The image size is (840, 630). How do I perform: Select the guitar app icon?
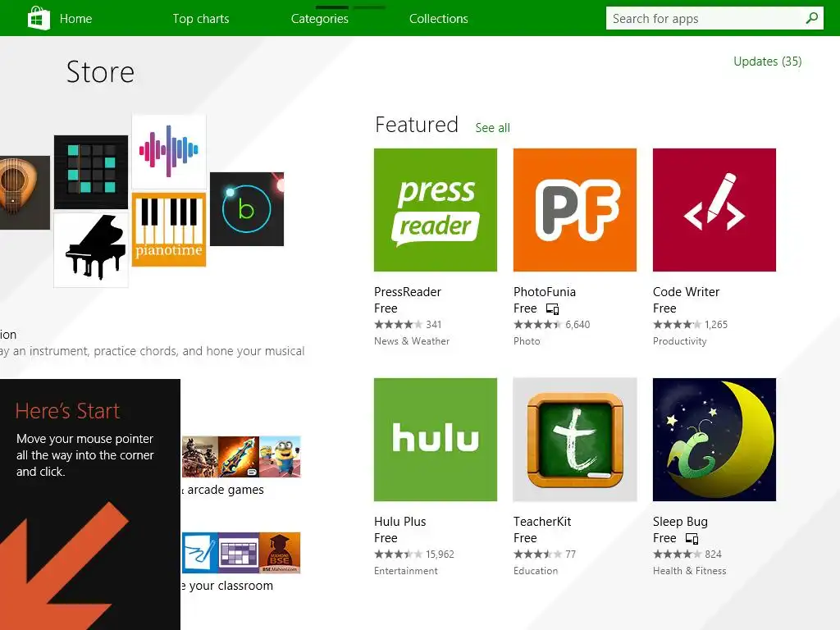[x=25, y=193]
